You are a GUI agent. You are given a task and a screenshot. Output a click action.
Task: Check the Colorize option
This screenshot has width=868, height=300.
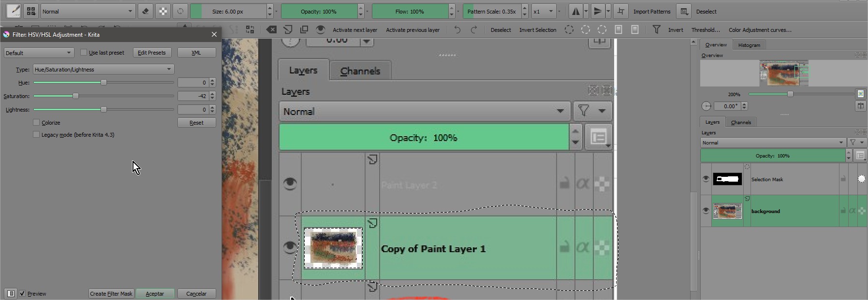[x=36, y=122]
